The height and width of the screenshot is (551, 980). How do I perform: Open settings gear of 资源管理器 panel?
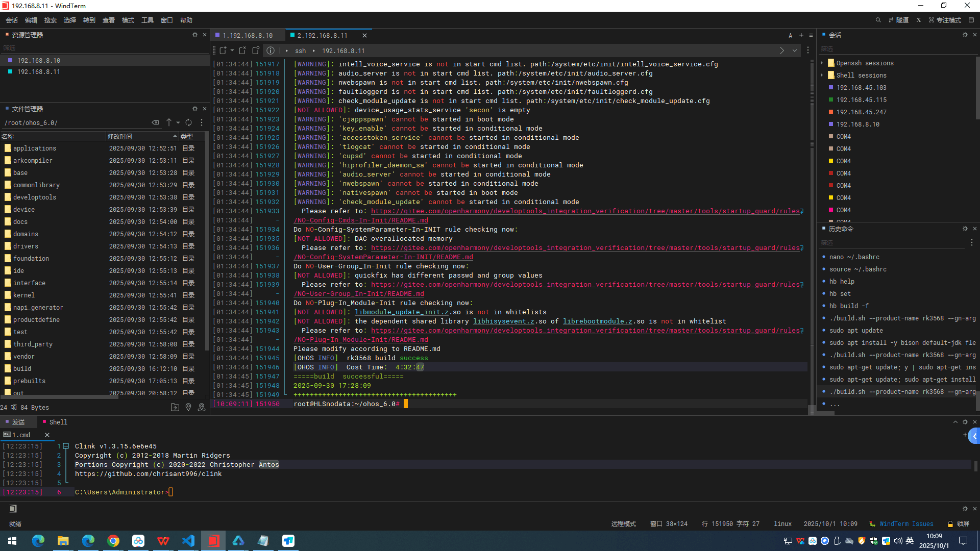click(194, 35)
